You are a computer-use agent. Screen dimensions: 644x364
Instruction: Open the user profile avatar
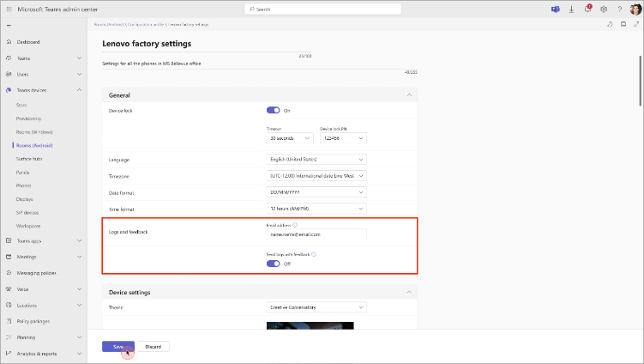[x=635, y=9]
